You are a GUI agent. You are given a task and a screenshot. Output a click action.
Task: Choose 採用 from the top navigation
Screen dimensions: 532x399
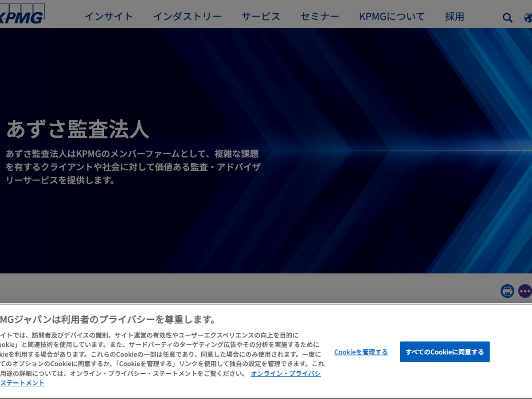(454, 17)
